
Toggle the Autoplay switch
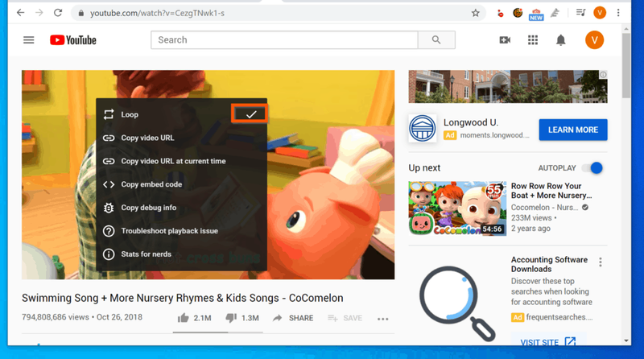pos(593,167)
